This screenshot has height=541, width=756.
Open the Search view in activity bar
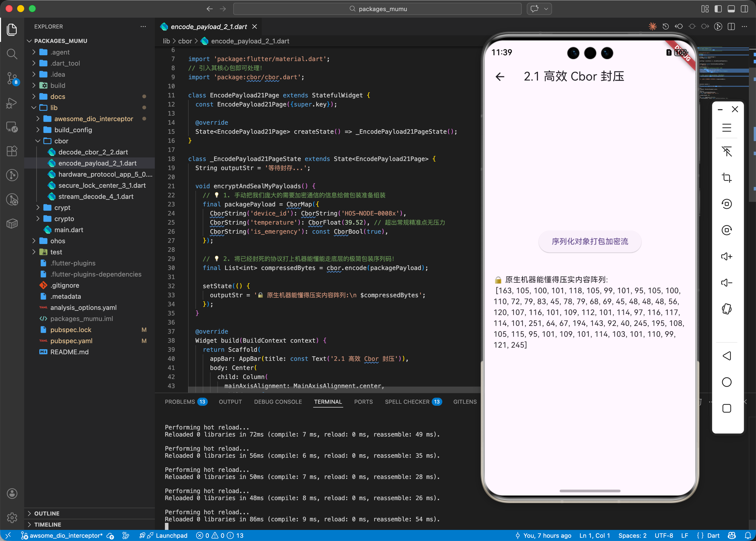12,54
